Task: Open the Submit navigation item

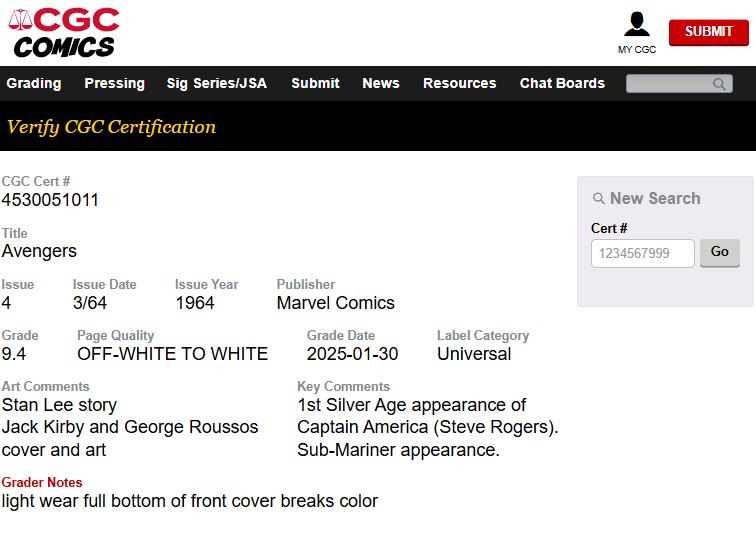Action: pyautogui.click(x=315, y=83)
